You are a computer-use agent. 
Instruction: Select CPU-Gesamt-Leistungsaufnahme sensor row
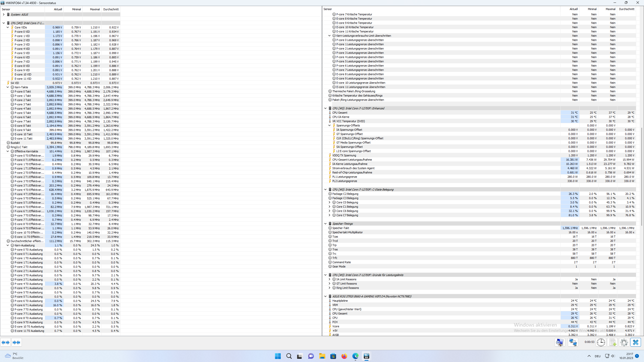pyautogui.click(x=352, y=160)
